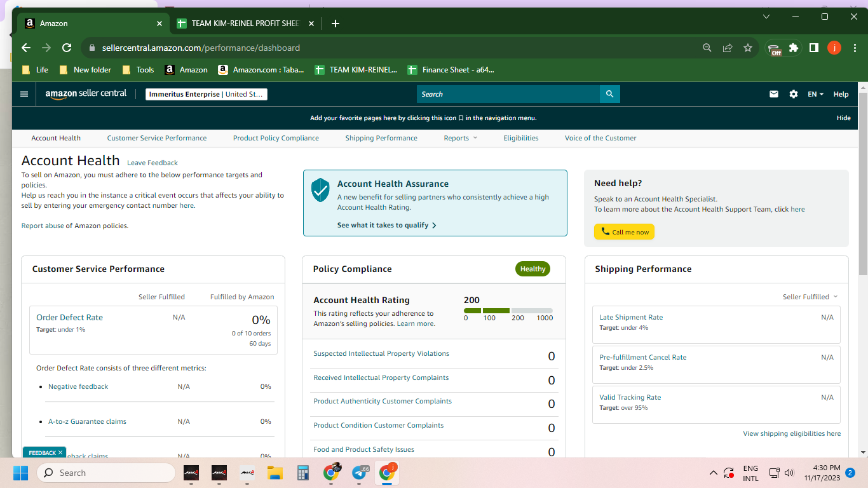Toggle the Chrome side panel icon

tap(814, 48)
